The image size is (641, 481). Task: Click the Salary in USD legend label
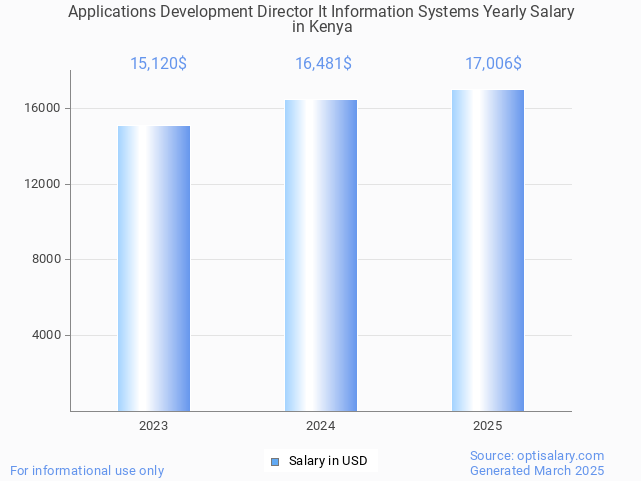click(327, 461)
